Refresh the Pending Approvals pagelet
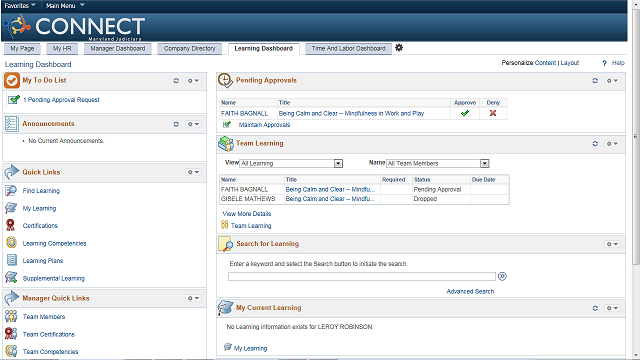The image size is (640, 360). (x=595, y=80)
